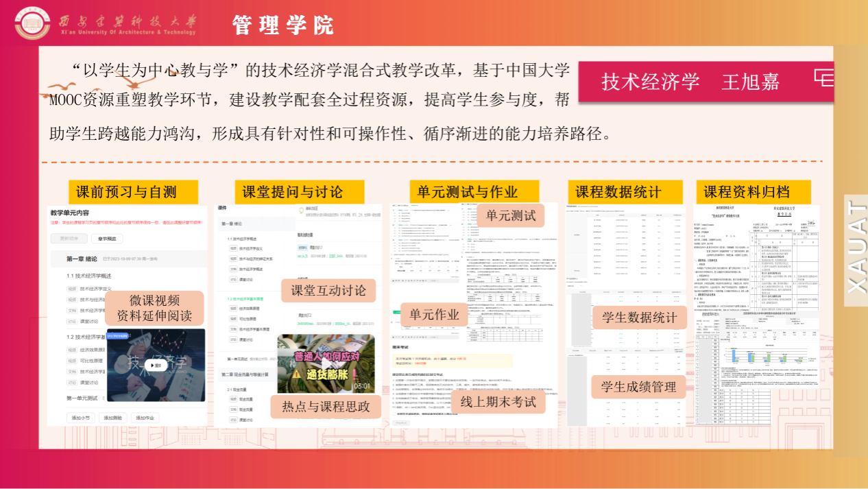868x489 pixels.
Task: Click the 微课视频 资料延伸阅读 callout
Action: [x=155, y=308]
